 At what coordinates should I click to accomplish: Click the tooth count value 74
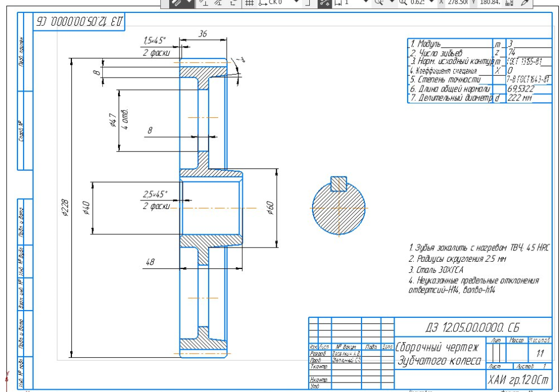pos(512,52)
